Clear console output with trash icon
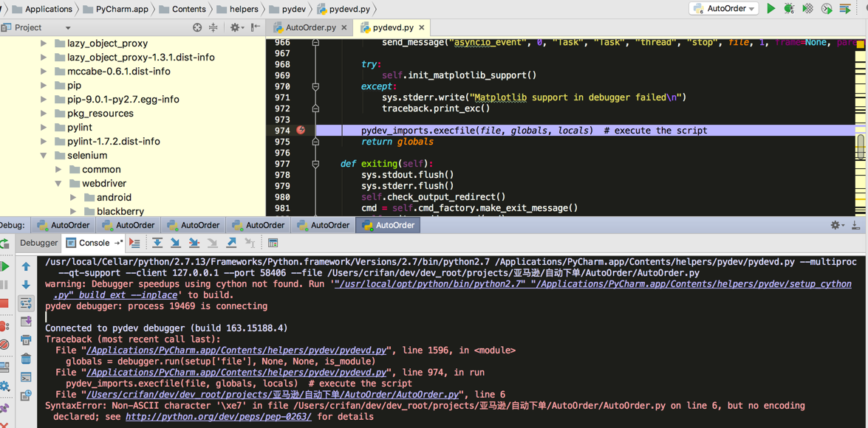 coord(26,359)
